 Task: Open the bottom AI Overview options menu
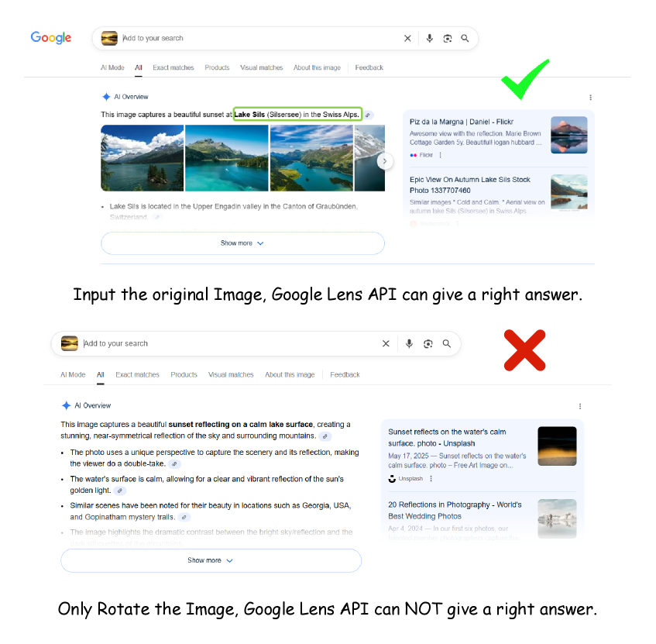(580, 406)
